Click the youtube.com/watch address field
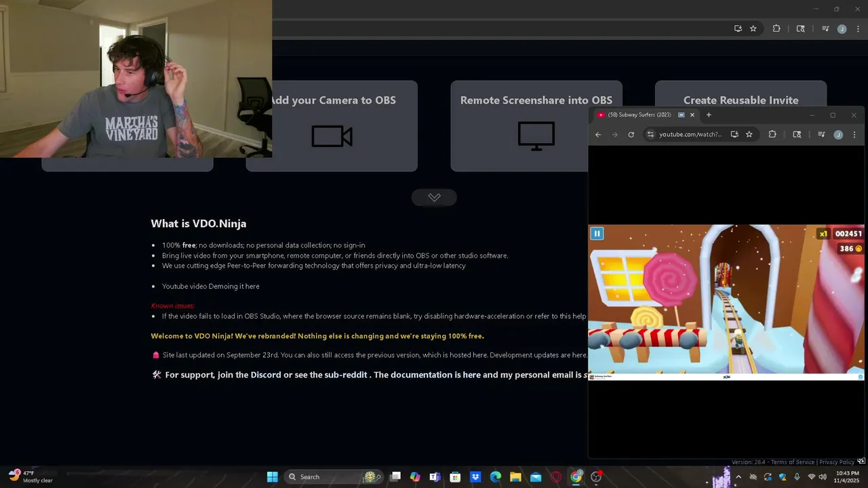868x488 pixels. click(x=690, y=135)
